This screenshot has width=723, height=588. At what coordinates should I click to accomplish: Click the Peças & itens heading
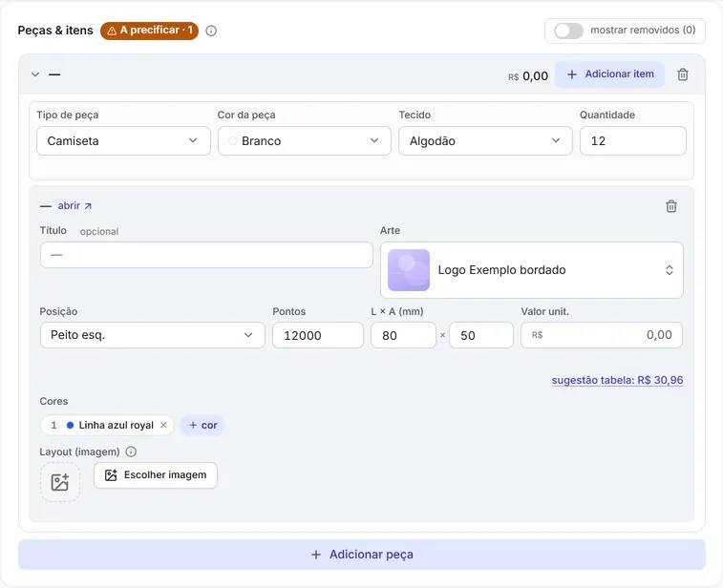pos(55,31)
